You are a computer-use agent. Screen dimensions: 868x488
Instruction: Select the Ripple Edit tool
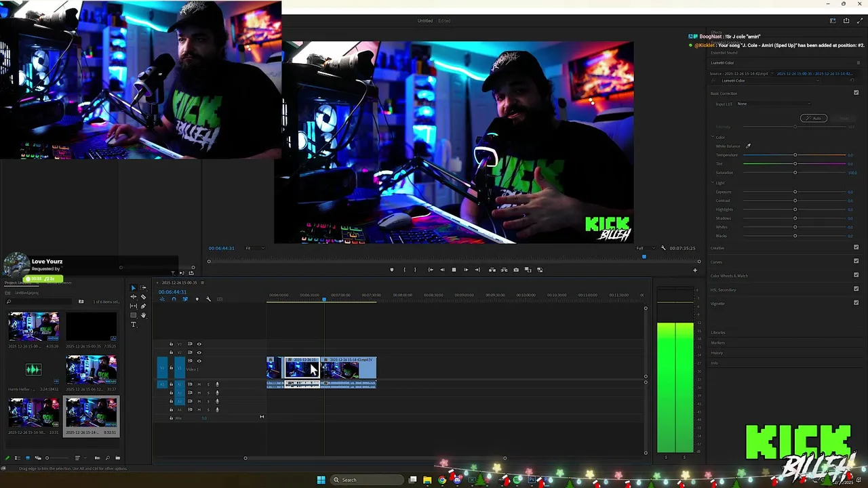pos(134,297)
